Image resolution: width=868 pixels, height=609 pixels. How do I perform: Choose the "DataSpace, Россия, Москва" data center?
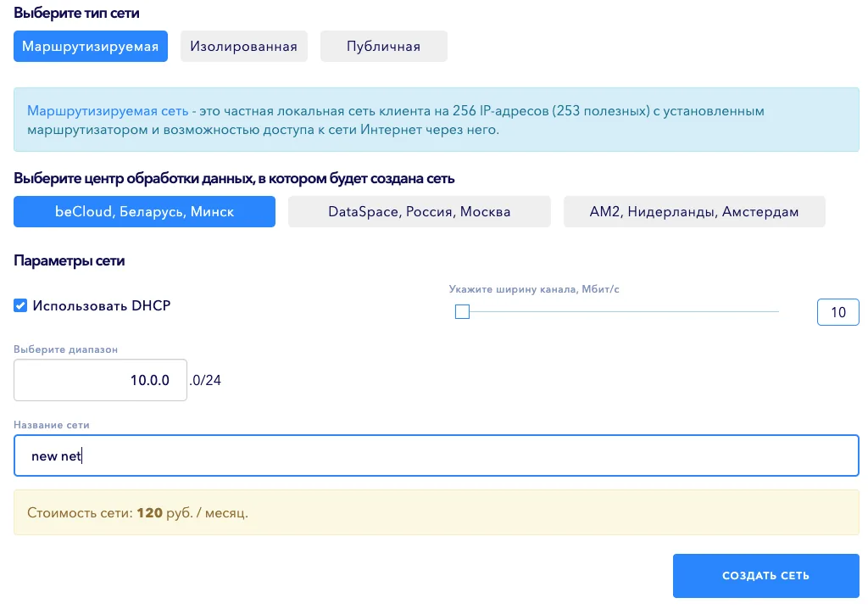(419, 211)
